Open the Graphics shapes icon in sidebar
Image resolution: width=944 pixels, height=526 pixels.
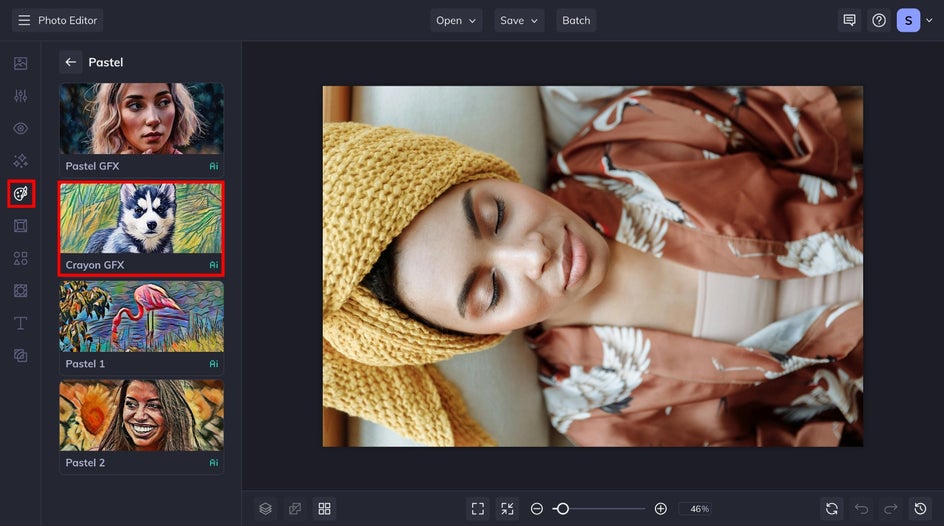(20, 258)
